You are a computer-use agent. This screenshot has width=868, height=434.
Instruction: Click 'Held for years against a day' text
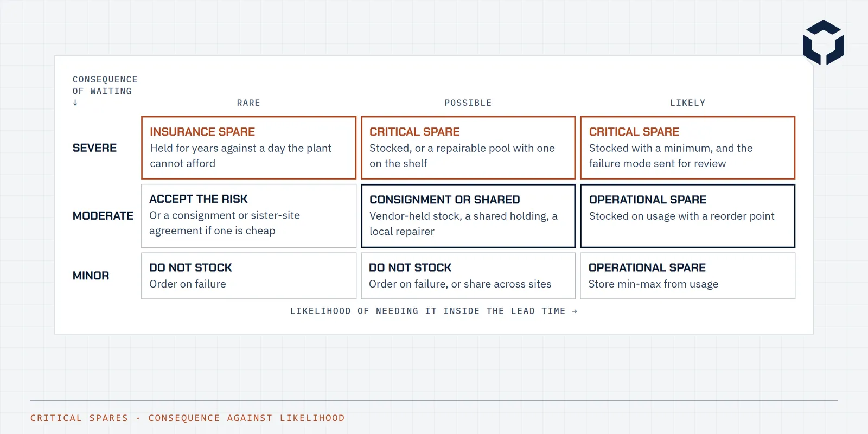coord(241,156)
